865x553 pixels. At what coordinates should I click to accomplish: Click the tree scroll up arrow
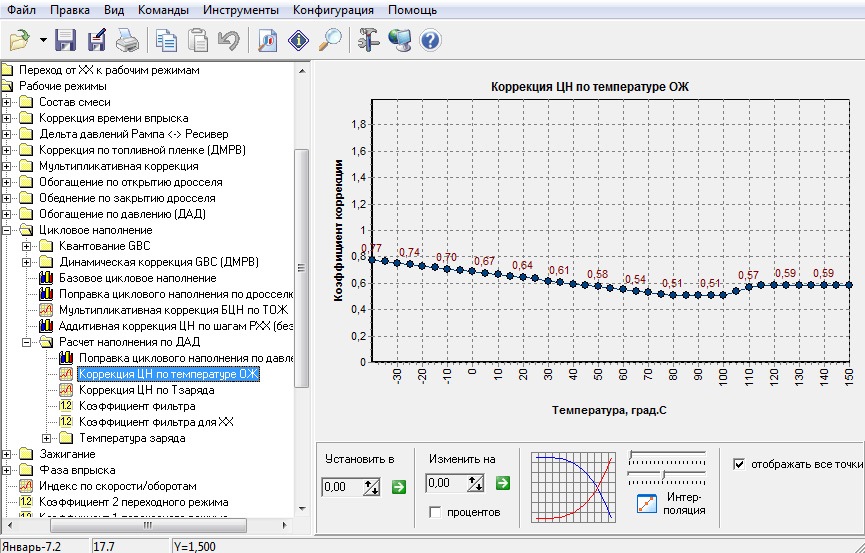pyautogui.click(x=302, y=71)
